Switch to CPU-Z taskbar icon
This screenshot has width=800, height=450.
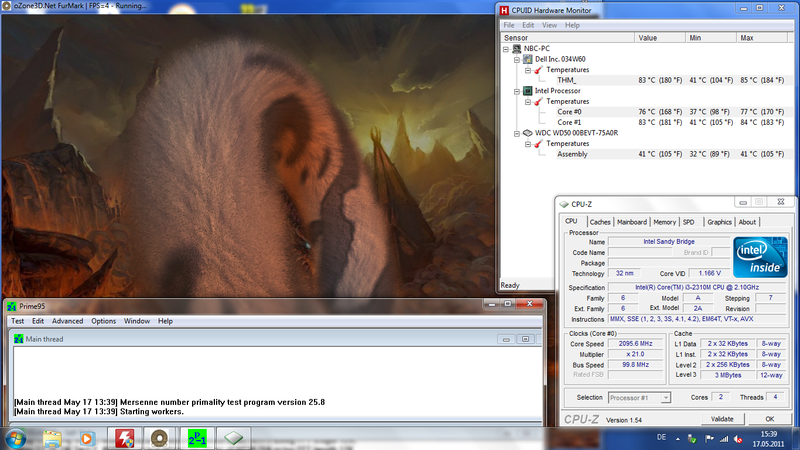(x=233, y=439)
